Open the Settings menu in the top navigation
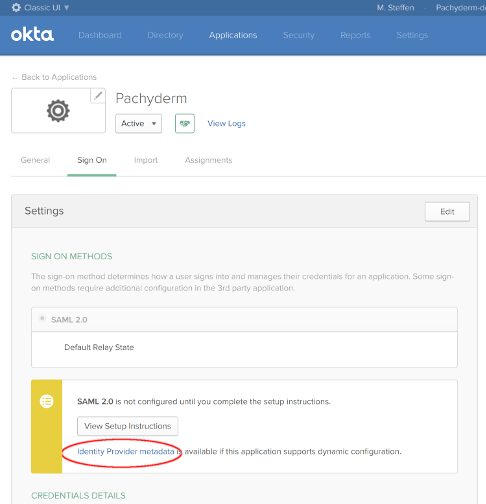486x504 pixels. click(412, 35)
